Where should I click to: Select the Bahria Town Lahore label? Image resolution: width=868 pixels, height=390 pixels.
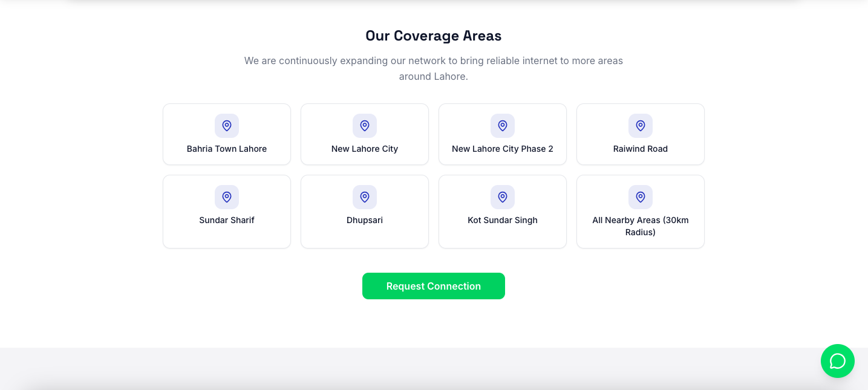click(227, 149)
